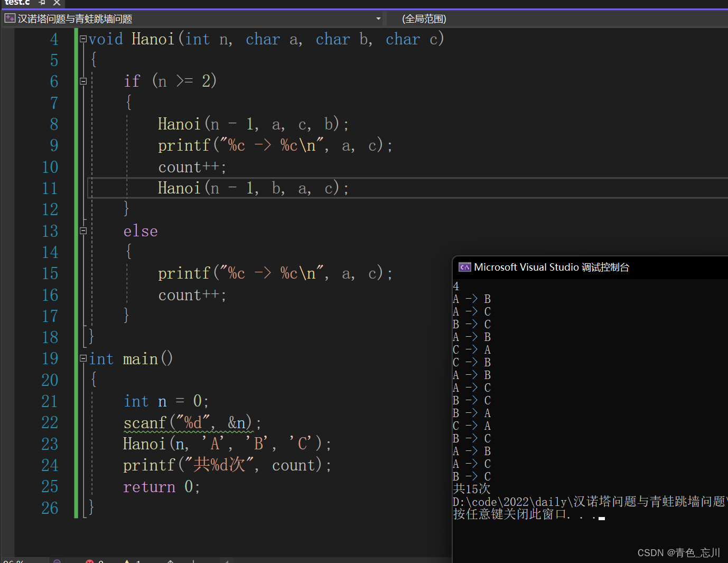Click 'Hanoi(n - 1, b, a, c);' call

tap(253, 188)
